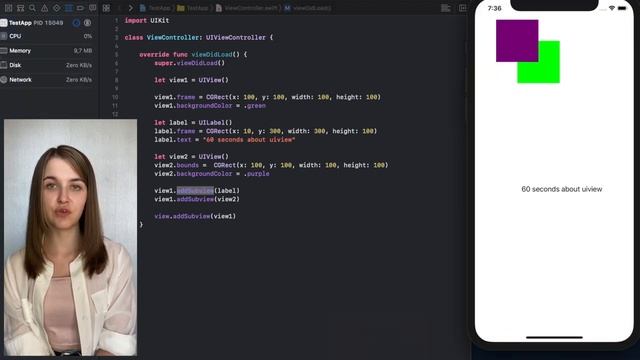Click the "let view1 = UIView()" line
The height and width of the screenshot is (360, 640).
(191, 80)
